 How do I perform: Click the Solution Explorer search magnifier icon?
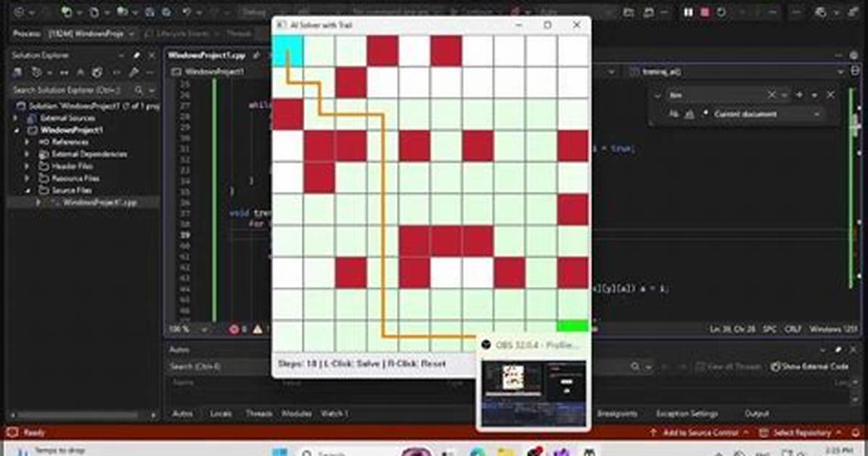coord(139,90)
